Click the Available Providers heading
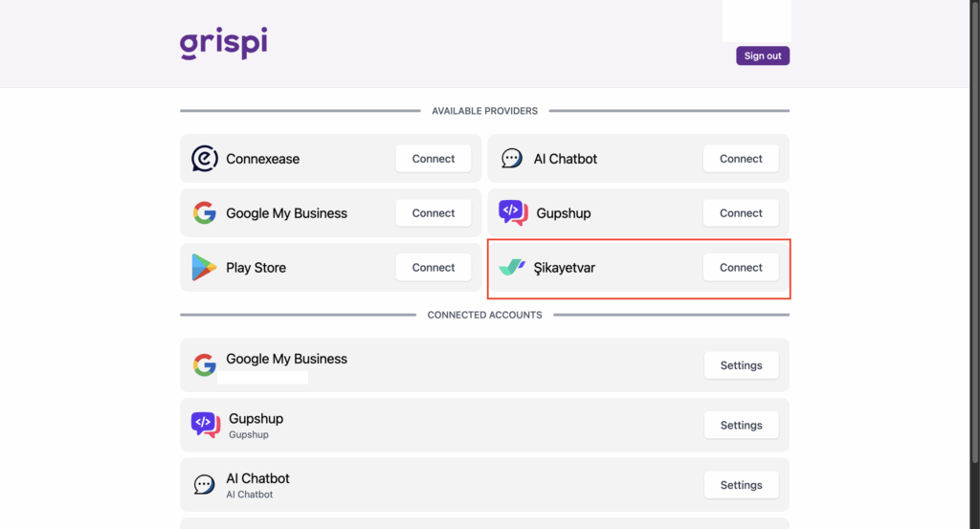Viewport: 980px width, 529px height. click(484, 111)
